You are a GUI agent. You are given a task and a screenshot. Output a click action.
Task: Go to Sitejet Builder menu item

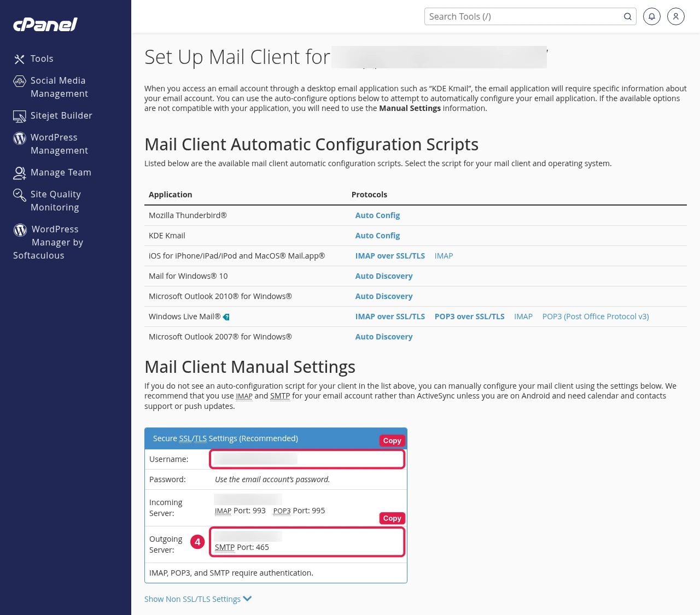coord(61,115)
